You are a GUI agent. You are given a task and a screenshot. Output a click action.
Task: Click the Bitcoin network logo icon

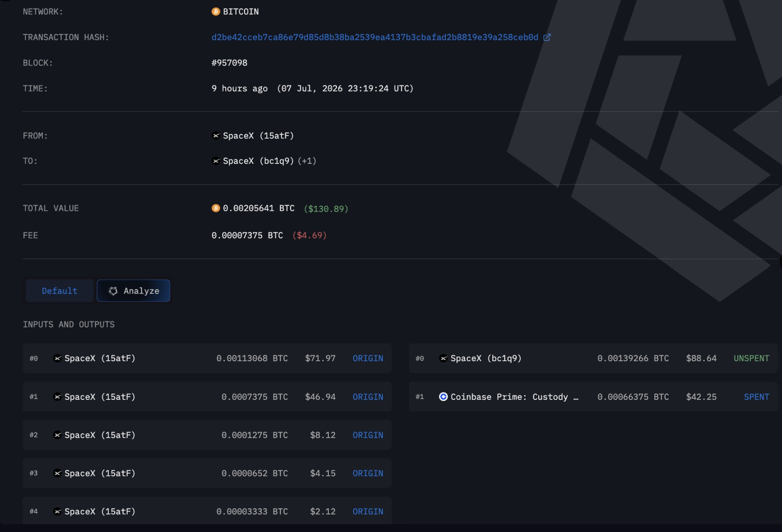[215, 12]
